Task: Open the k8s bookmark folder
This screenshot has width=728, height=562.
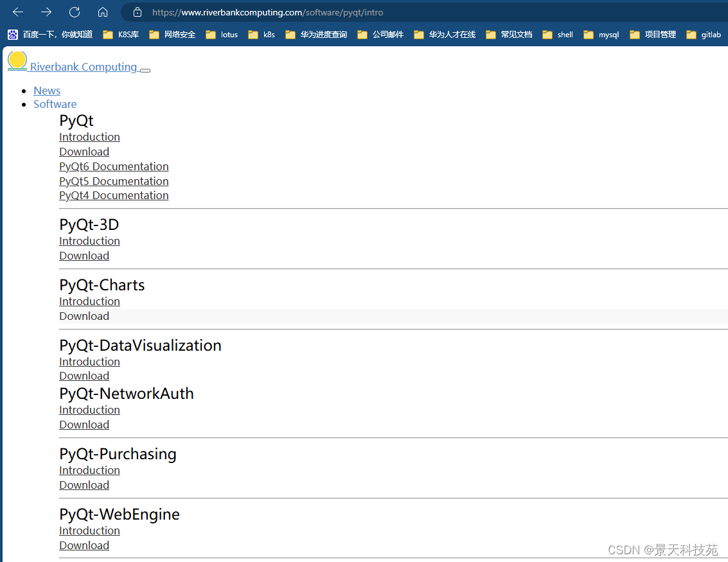Action: tap(262, 34)
